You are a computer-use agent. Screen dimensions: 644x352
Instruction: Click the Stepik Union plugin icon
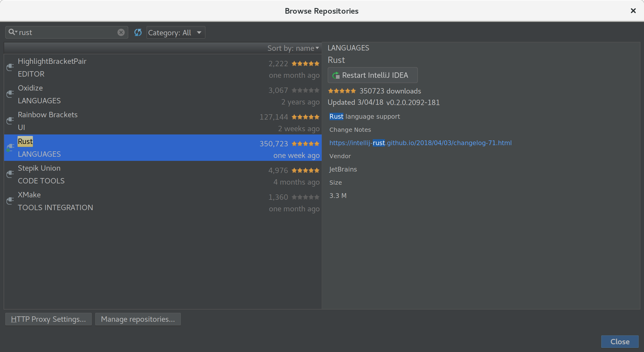[10, 174]
